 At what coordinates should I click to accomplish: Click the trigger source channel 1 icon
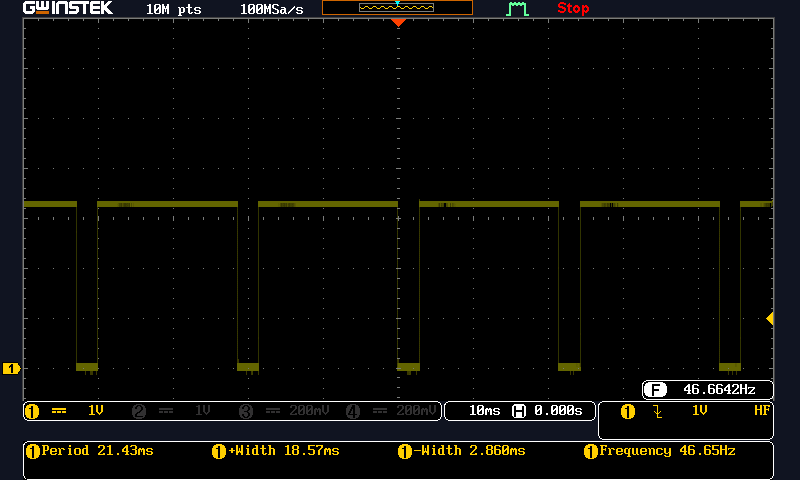coord(628,411)
